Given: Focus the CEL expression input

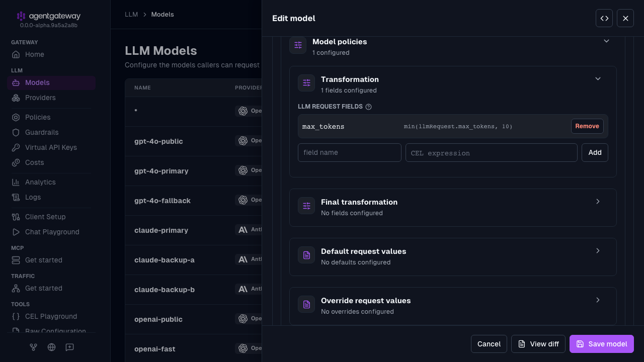Looking at the screenshot, I should [492, 152].
